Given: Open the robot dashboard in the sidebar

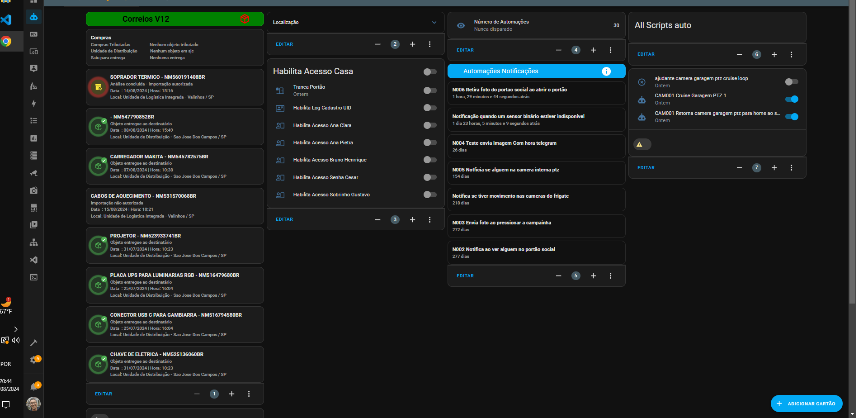Looking at the screenshot, I should tap(34, 17).
